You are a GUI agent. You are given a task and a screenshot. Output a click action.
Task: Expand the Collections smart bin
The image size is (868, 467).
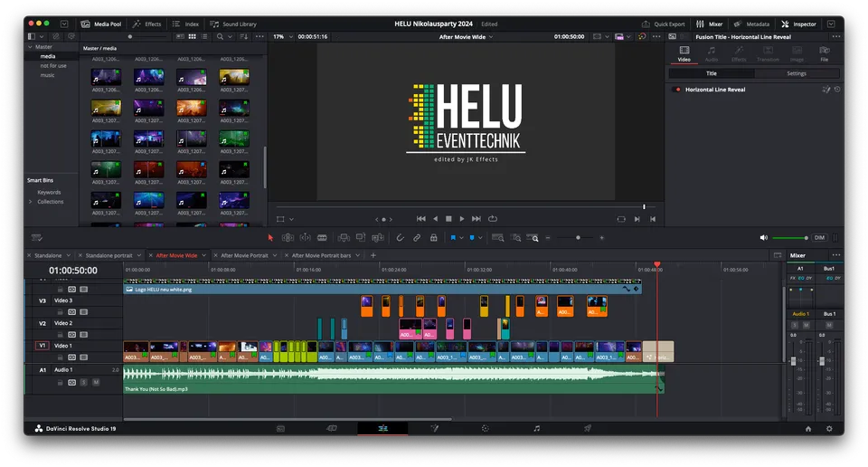point(31,202)
